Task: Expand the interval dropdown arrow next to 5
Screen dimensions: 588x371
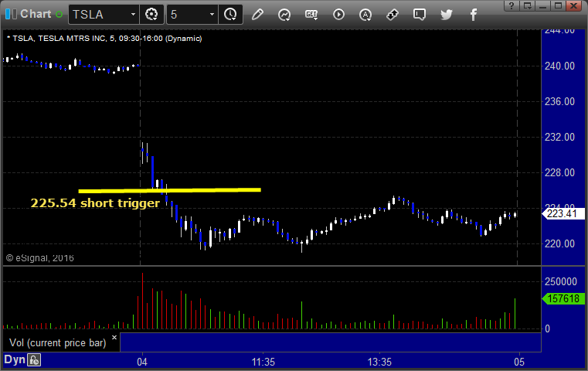Action: tap(212, 15)
